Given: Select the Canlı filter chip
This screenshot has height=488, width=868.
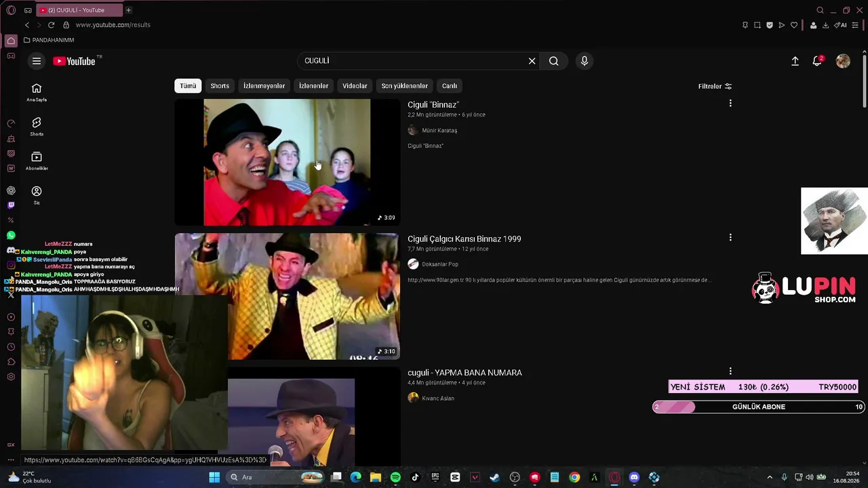Looking at the screenshot, I should 450,86.
